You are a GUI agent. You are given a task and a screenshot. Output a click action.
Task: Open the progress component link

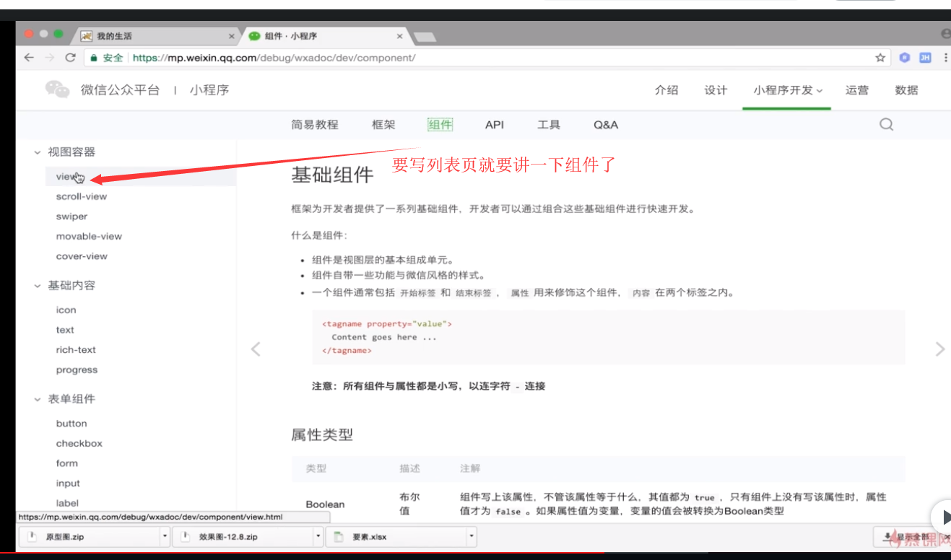tap(77, 370)
